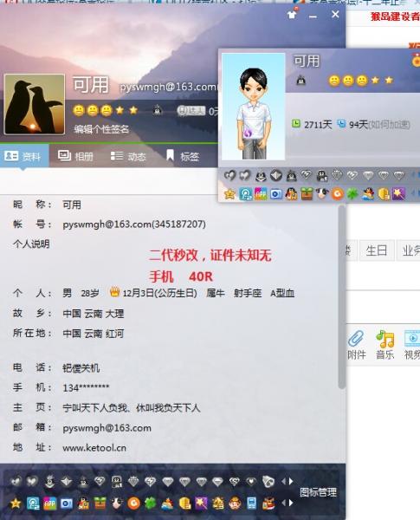This screenshot has width=420, height=520.
Task: Open the 标签 tags tab
Action: (x=183, y=156)
